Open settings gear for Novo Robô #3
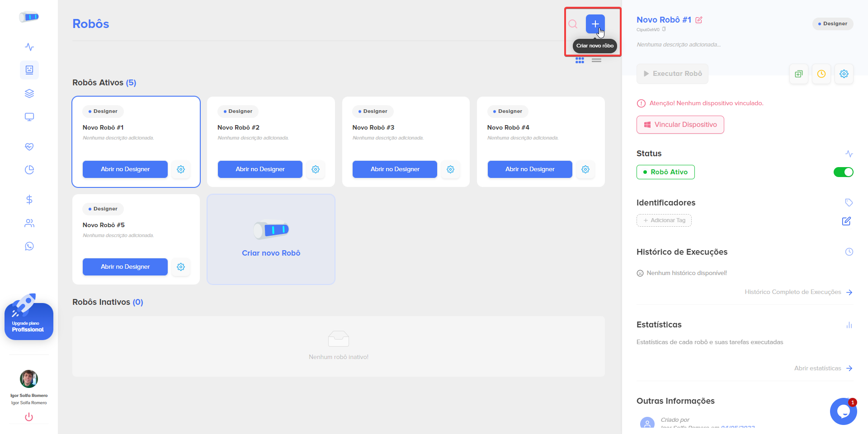The height and width of the screenshot is (434, 868). [x=450, y=169]
